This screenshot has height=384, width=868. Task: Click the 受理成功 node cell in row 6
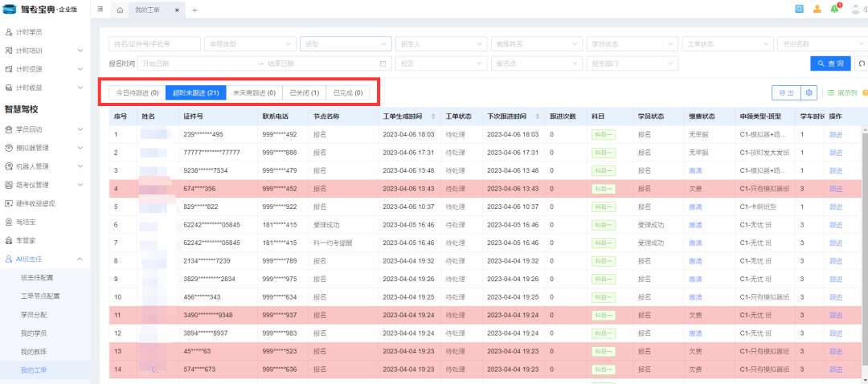pos(326,225)
